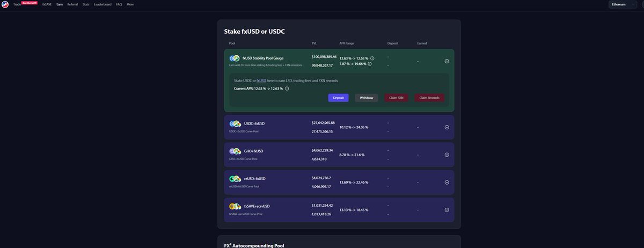Click the reUSD+fxUSD pool token icon

tap(234, 178)
